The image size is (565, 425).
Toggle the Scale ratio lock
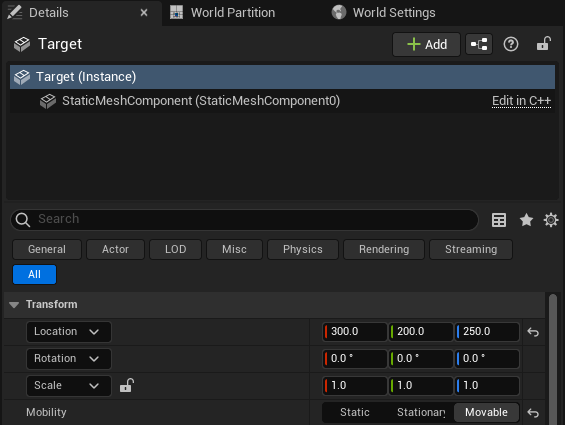tap(127, 385)
